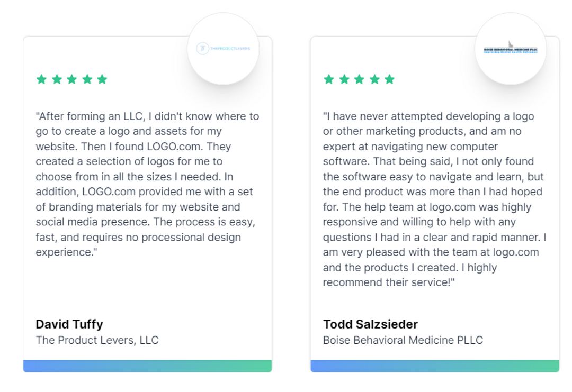Click second star in David Tuffy's rating

(x=57, y=79)
